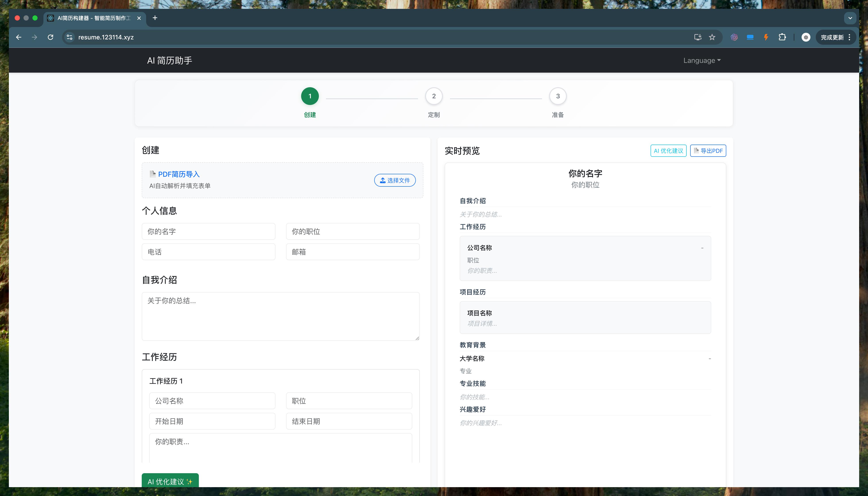Click the 专业技能 heading in preview

tap(473, 383)
